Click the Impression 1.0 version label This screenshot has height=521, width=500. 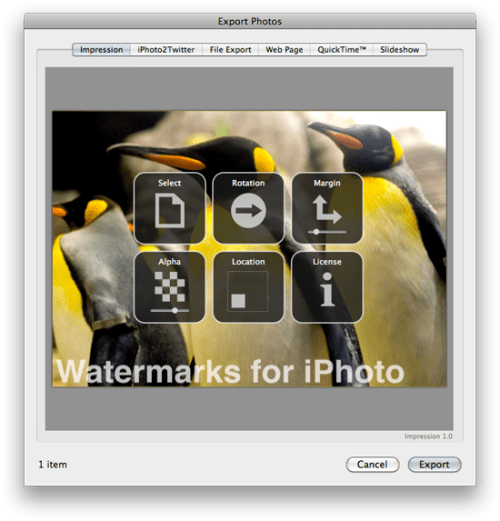coord(428,436)
